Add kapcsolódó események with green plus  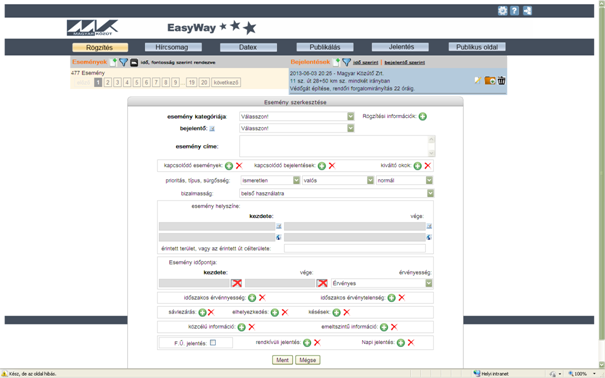coord(229,166)
